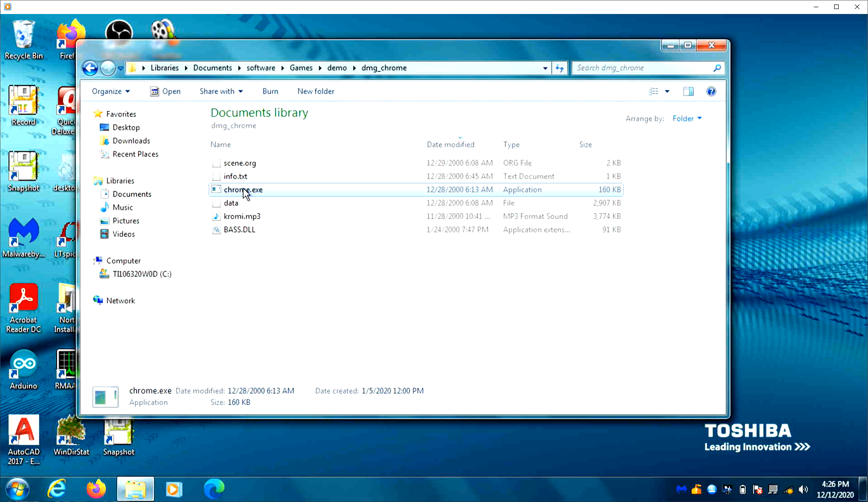Open the Explorer help icon

click(x=711, y=91)
